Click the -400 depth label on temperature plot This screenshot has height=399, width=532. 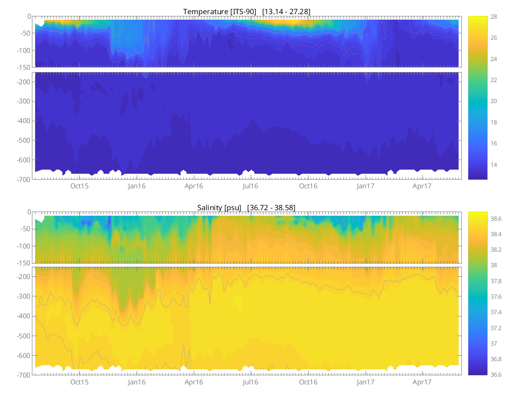(23, 121)
